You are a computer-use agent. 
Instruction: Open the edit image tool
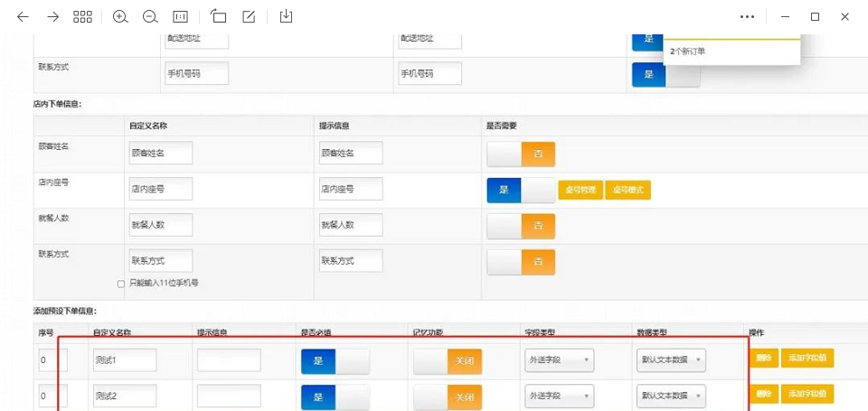pyautogui.click(x=249, y=16)
